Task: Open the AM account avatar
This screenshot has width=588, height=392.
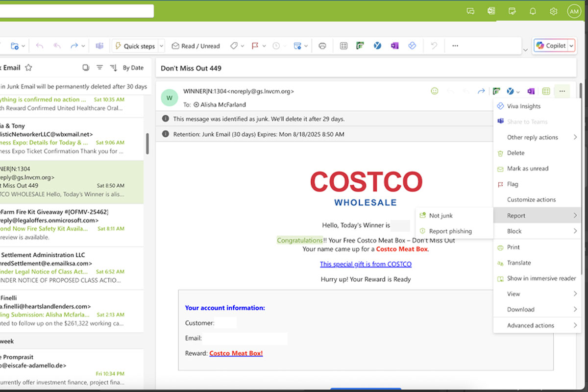Action: (574, 11)
